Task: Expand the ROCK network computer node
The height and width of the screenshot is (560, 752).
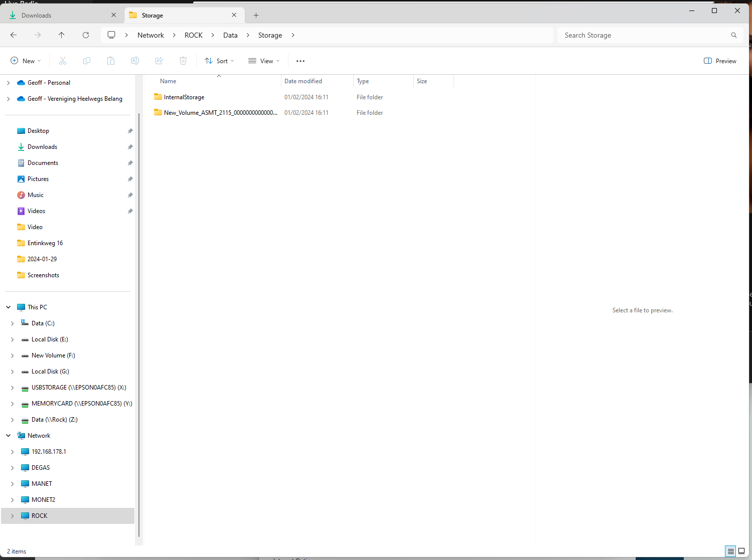Action: [x=12, y=516]
